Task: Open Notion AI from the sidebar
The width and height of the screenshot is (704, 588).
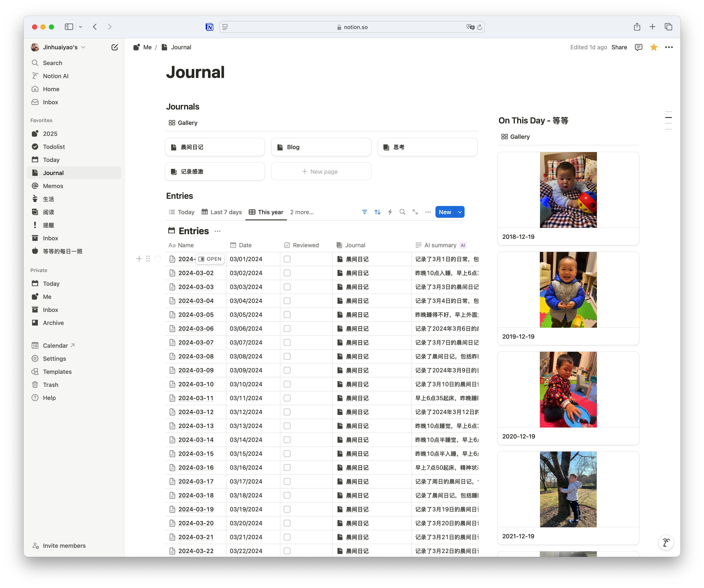Action: pyautogui.click(x=74, y=76)
